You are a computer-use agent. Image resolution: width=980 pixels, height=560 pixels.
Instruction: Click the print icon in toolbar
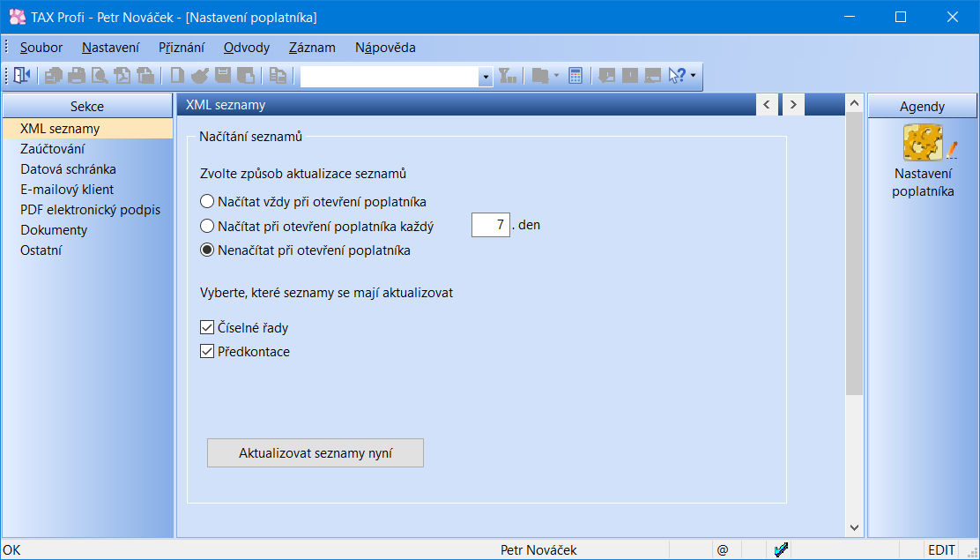pos(77,76)
